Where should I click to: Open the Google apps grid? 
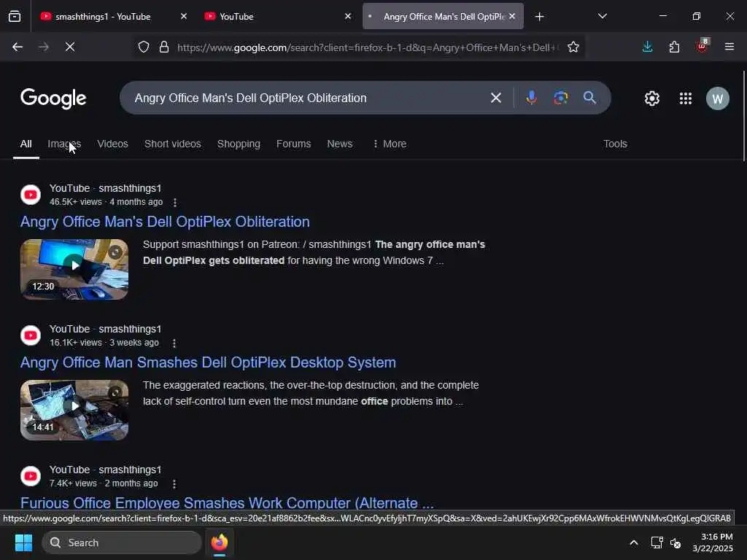pyautogui.click(x=686, y=98)
